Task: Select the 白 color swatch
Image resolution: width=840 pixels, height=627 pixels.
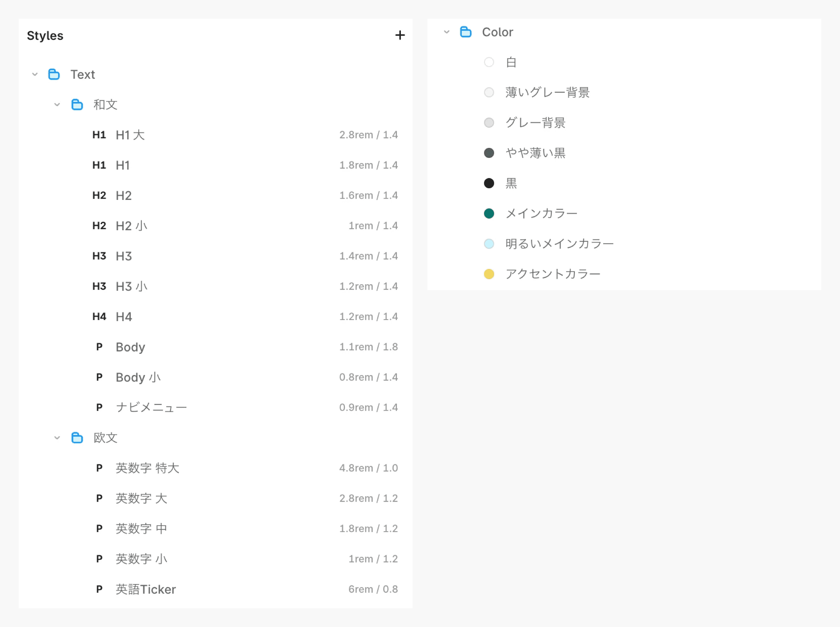Action: point(489,62)
